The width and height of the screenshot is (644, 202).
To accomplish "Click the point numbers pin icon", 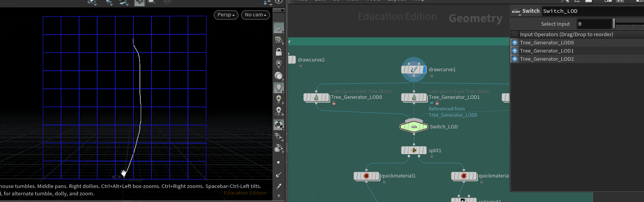I will pos(279,186).
